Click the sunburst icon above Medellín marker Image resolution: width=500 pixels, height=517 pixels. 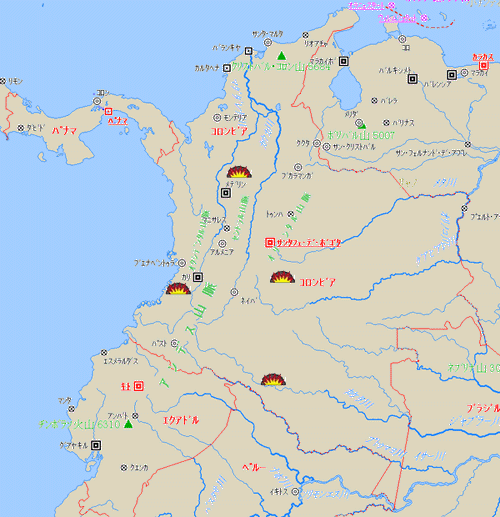point(239,172)
